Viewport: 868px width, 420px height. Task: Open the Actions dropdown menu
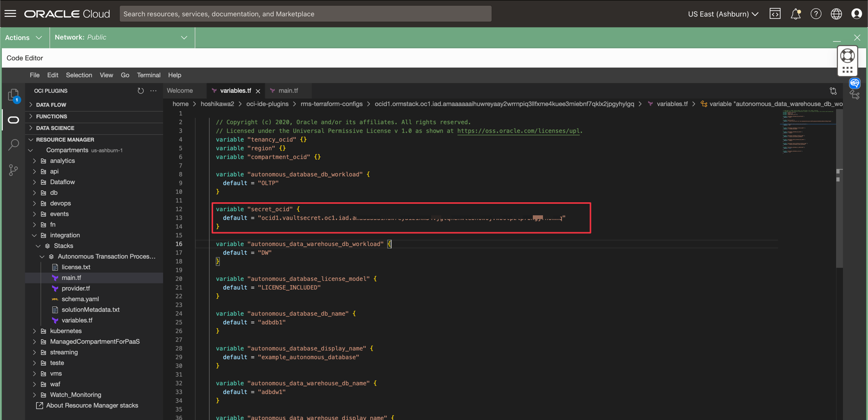[23, 38]
